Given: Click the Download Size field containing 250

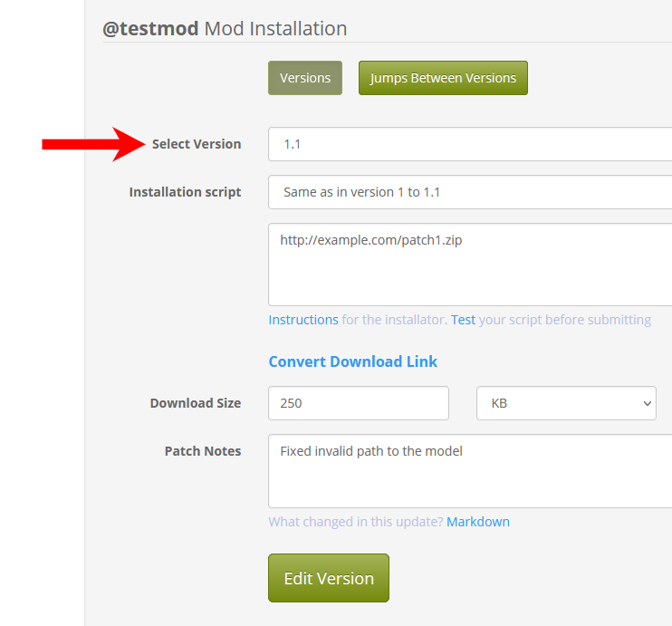Looking at the screenshot, I should click(x=359, y=403).
